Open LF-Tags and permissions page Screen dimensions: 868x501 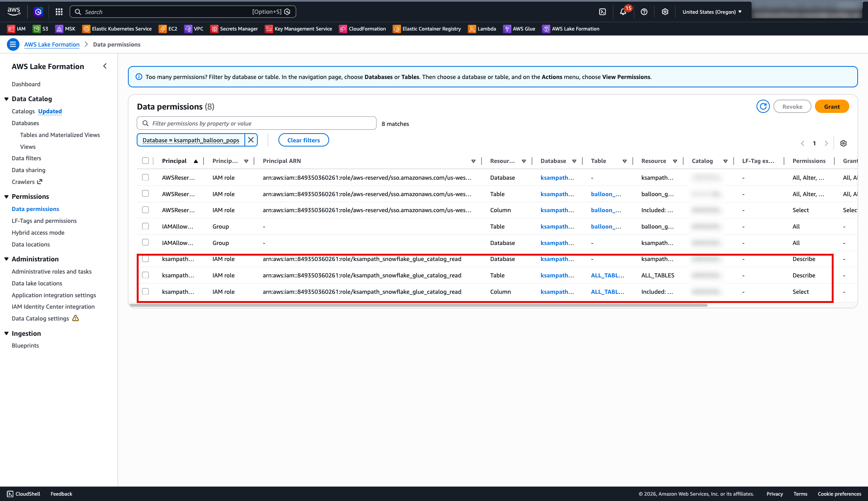tap(44, 221)
